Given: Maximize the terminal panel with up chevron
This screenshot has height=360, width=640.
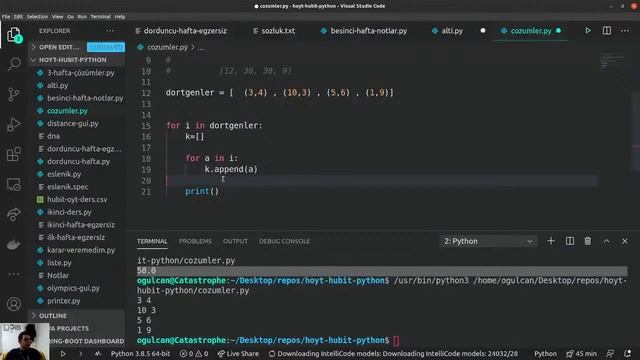Looking at the screenshot, I should pyautogui.click(x=607, y=241).
